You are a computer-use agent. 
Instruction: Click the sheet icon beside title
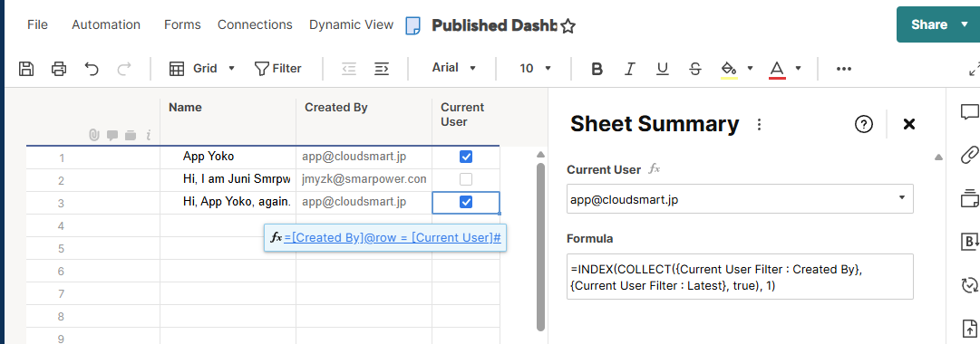[412, 25]
